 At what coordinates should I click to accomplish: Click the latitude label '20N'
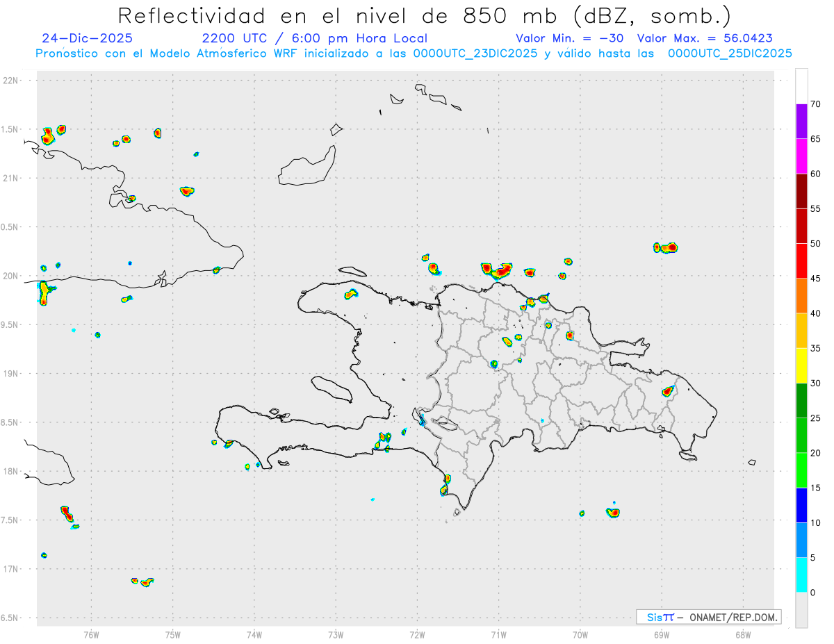(11, 276)
